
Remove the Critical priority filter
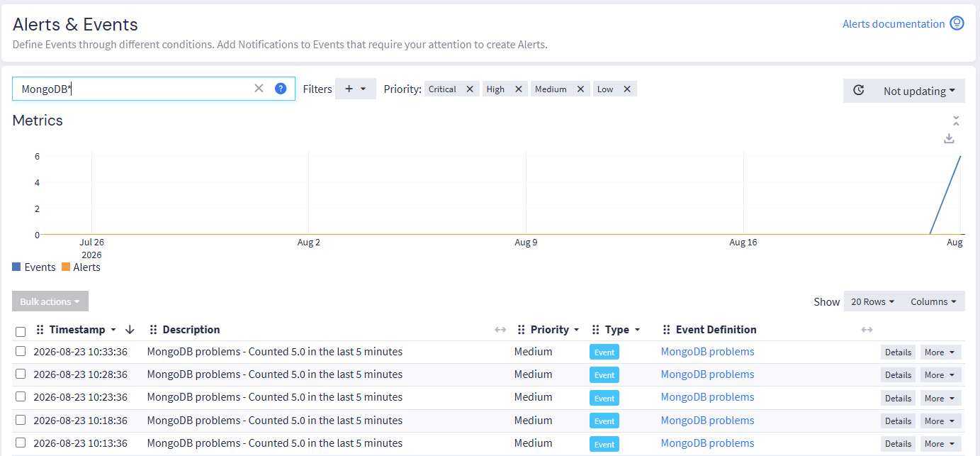pyautogui.click(x=469, y=89)
